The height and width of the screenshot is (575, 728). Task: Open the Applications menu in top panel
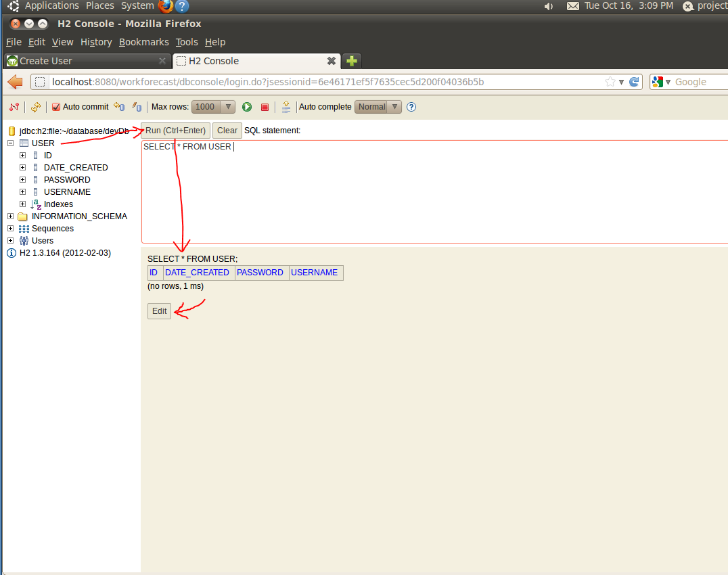click(x=52, y=5)
